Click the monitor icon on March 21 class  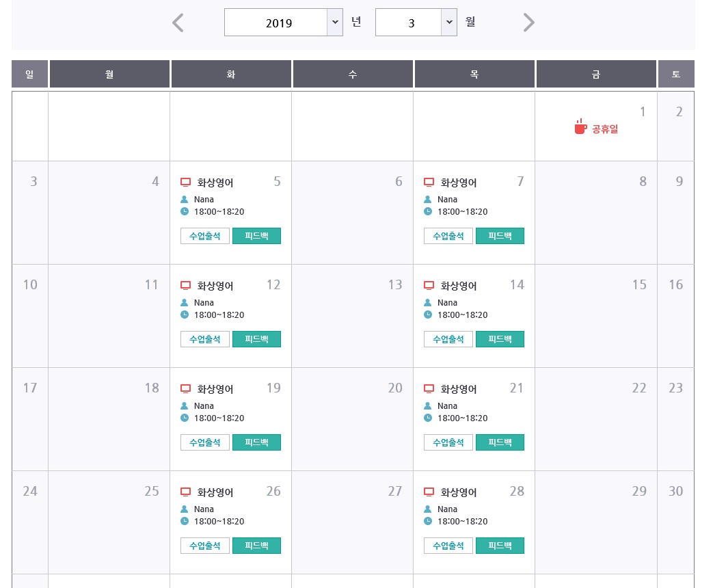tap(429, 389)
